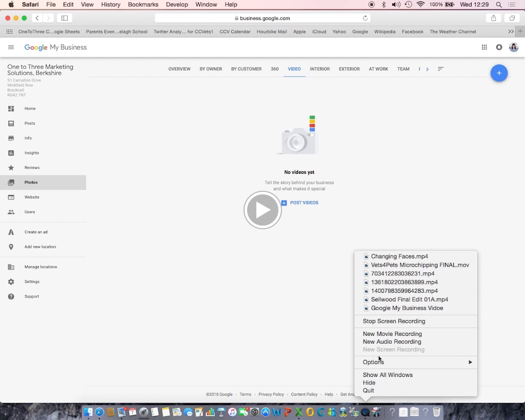
Task: Expand the Options submenu
Action: [x=416, y=362]
